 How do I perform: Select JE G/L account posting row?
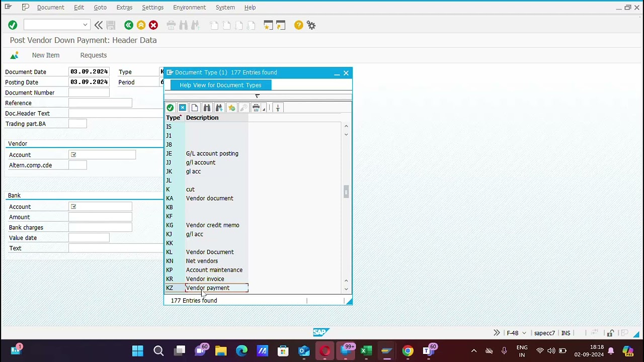tap(207, 153)
